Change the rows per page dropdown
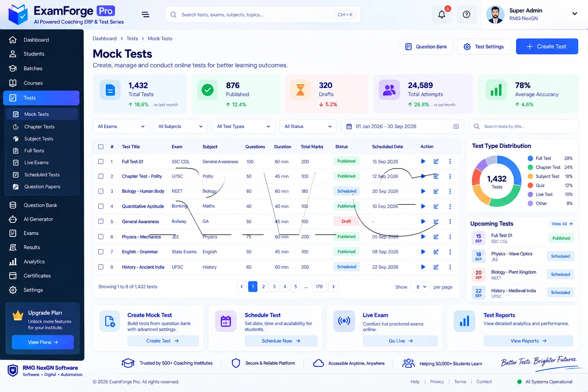 (x=421, y=287)
